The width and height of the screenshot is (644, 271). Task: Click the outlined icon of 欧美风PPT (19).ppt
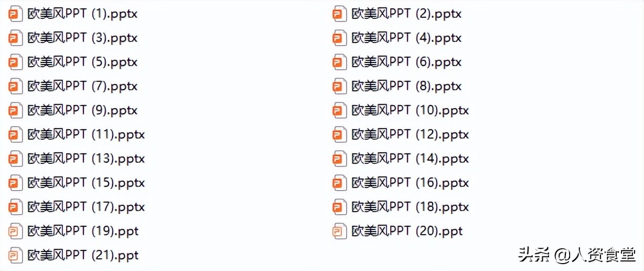16,232
